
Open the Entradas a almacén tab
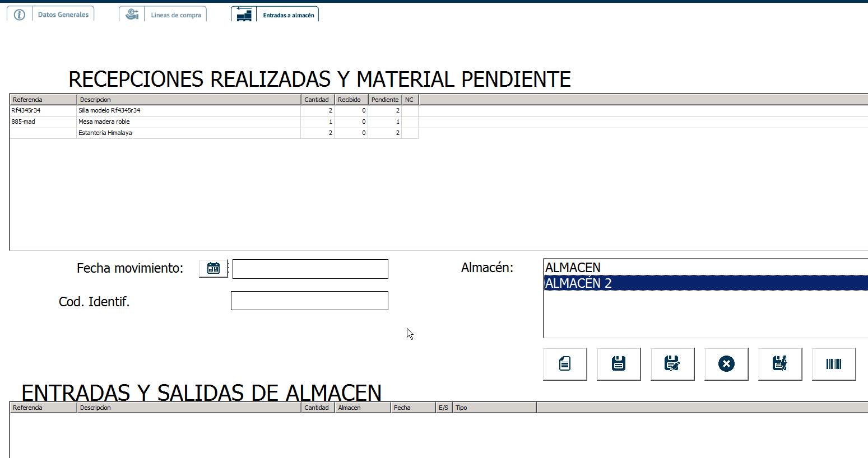(288, 15)
